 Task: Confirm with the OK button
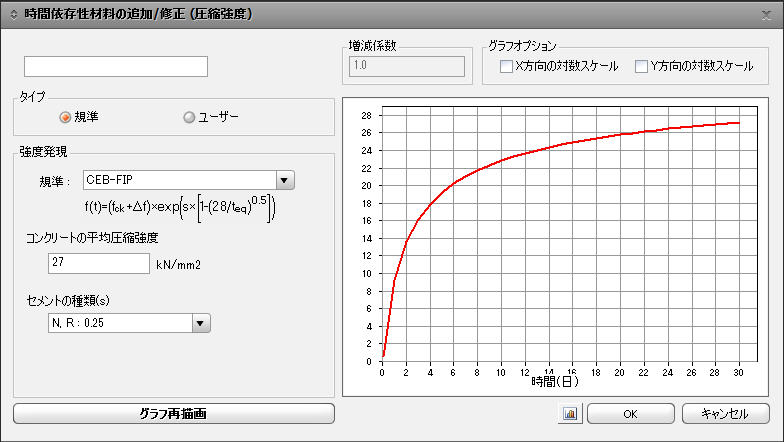[x=629, y=413]
